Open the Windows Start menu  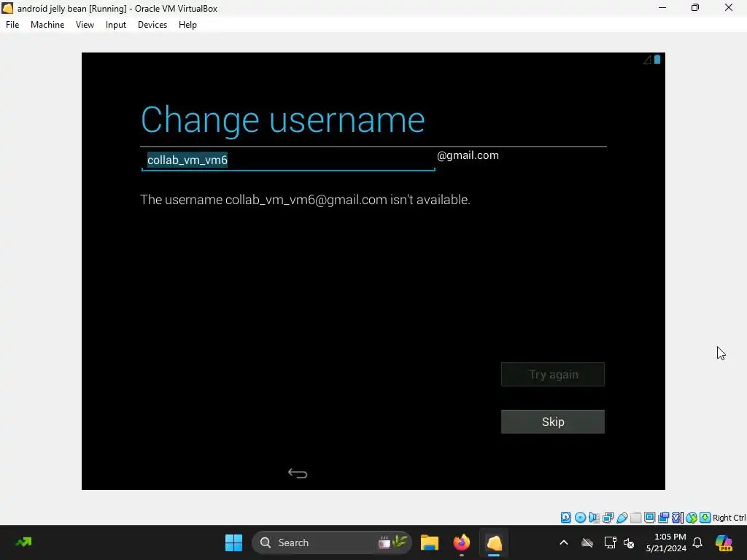point(233,542)
